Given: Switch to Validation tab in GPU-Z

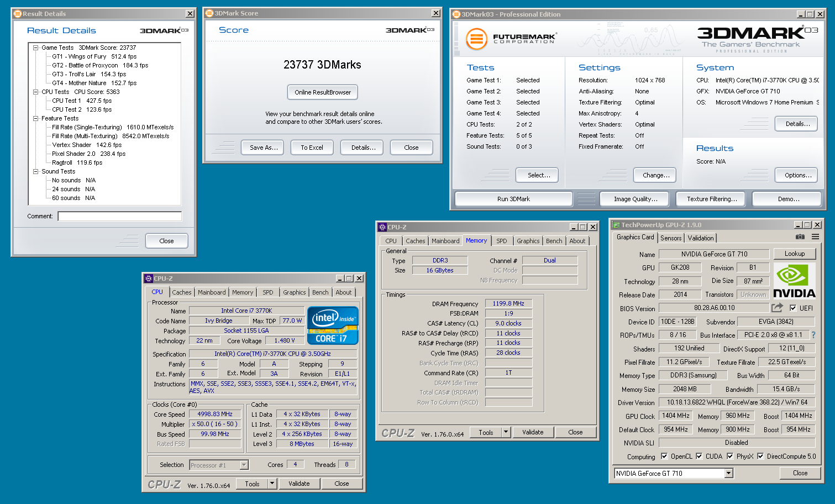Looking at the screenshot, I should (701, 238).
